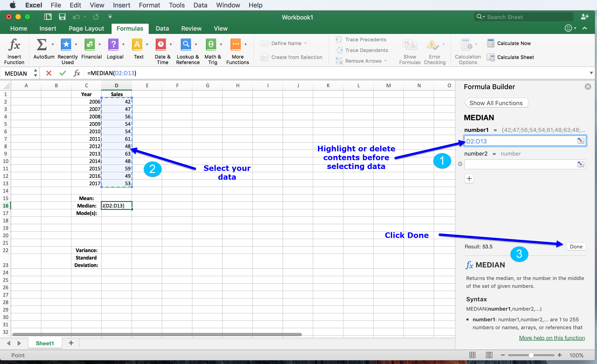The width and height of the screenshot is (597, 364).
Task: Cancel formula entry with red X
Action: [49, 73]
